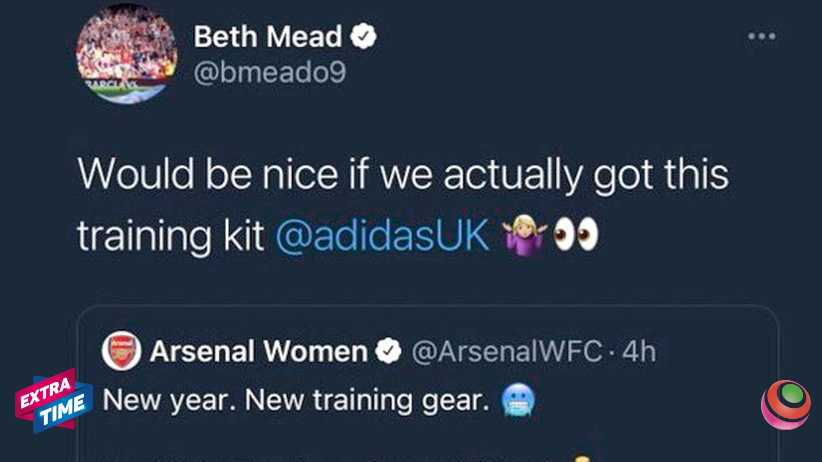Viewport: 822px width, 462px height.
Task: Click Beth Mead's profile picture
Action: (x=123, y=60)
